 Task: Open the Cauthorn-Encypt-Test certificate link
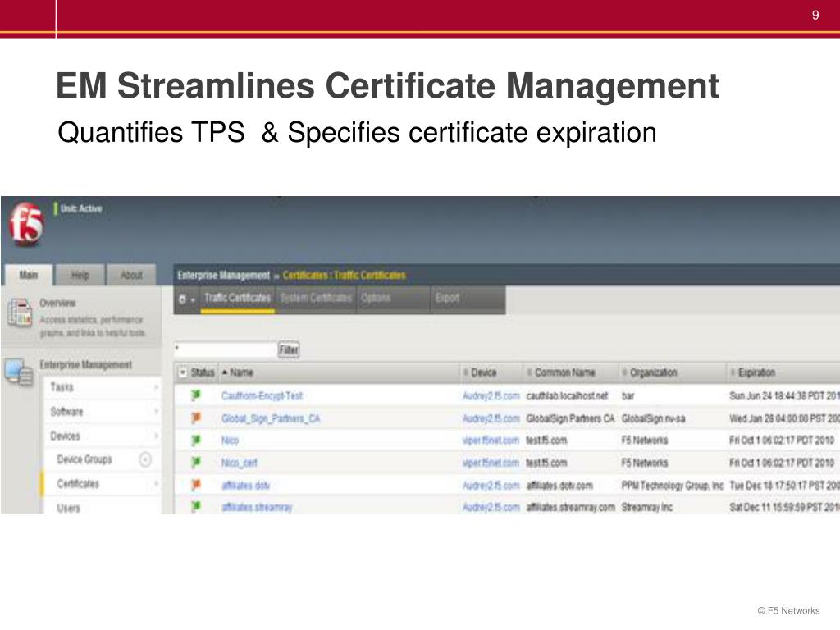point(262,396)
